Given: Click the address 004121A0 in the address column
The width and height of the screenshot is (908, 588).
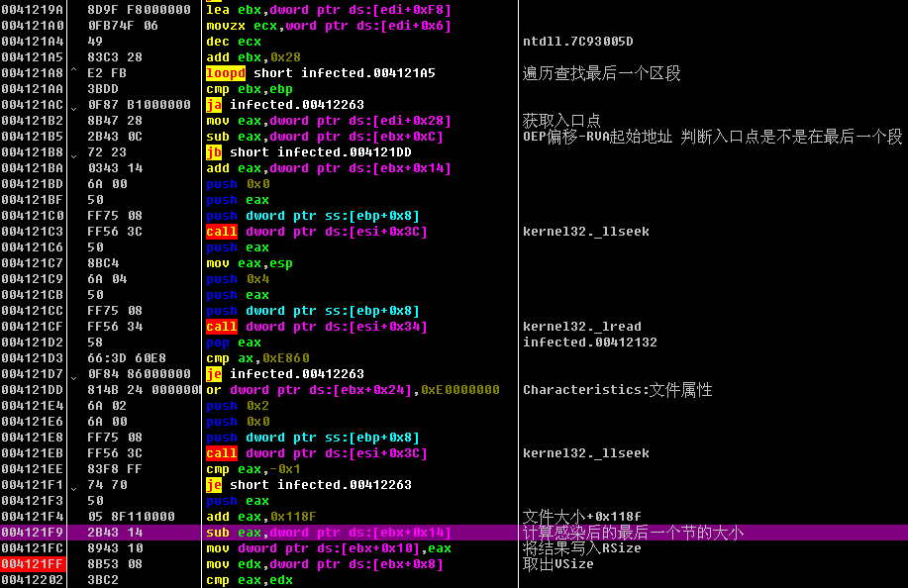Looking at the screenshot, I should pos(33,26).
